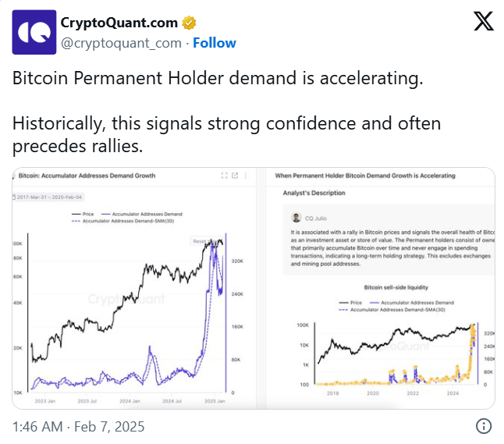The height and width of the screenshot is (444, 504).
Task: Open the chart three-dot options menu
Action: [246, 176]
